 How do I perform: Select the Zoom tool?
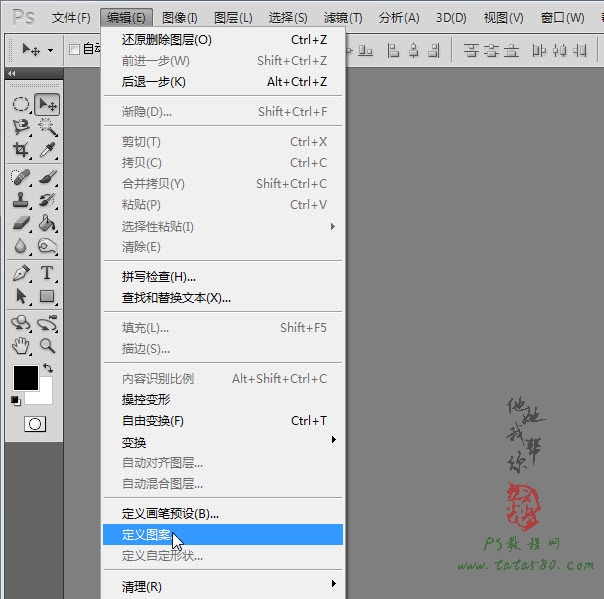point(47,346)
